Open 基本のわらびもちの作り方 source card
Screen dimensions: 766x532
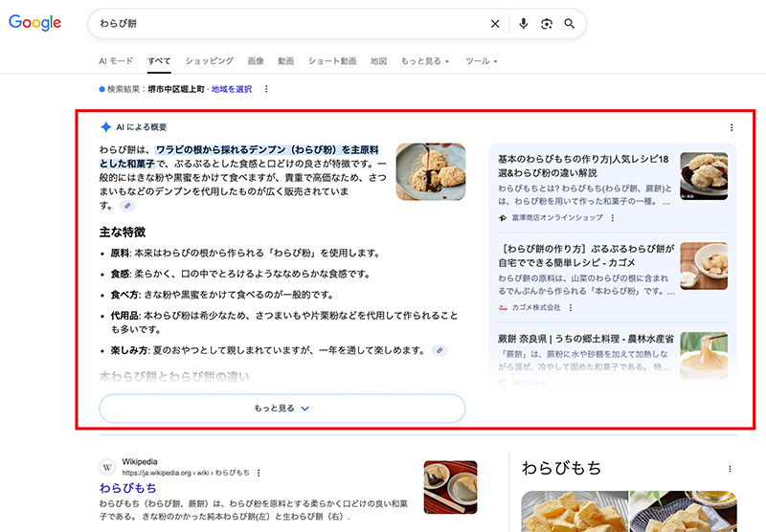pos(613,188)
